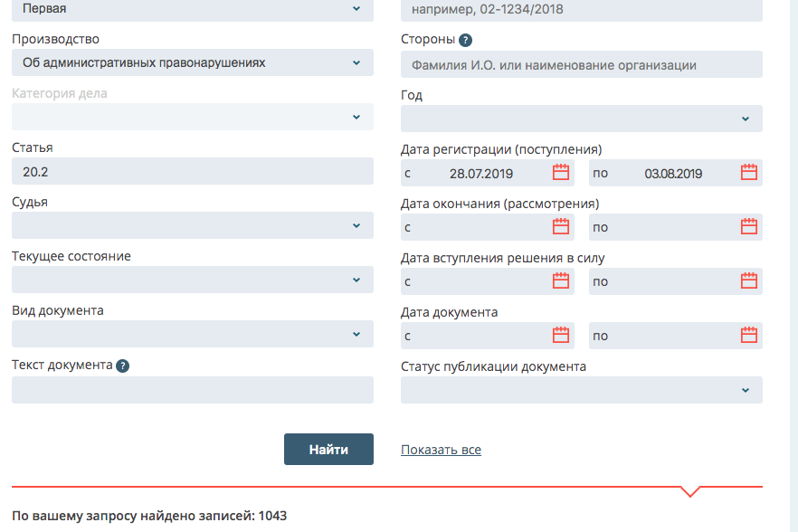Open the Текущее состояние dropdown
Viewport: 798px width, 532px height.
click(x=192, y=280)
